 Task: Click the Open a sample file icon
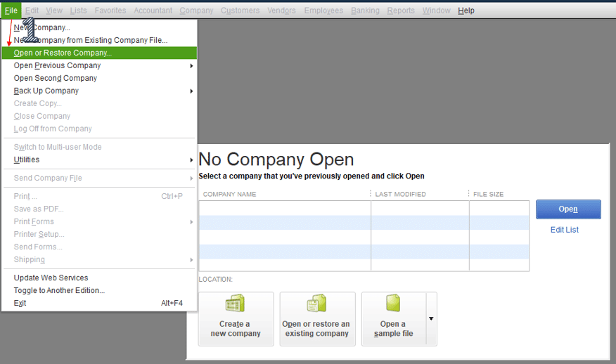tap(393, 303)
